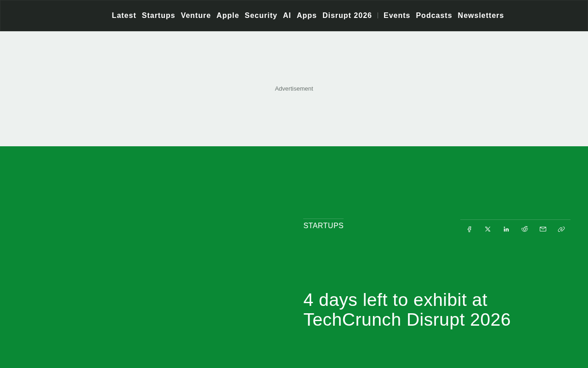
Task: Select Apple in navigation bar
Action: (x=228, y=16)
